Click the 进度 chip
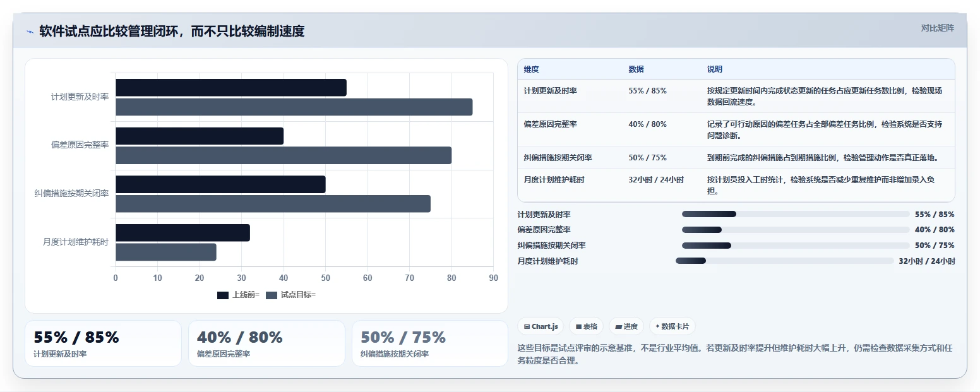 [x=626, y=326]
